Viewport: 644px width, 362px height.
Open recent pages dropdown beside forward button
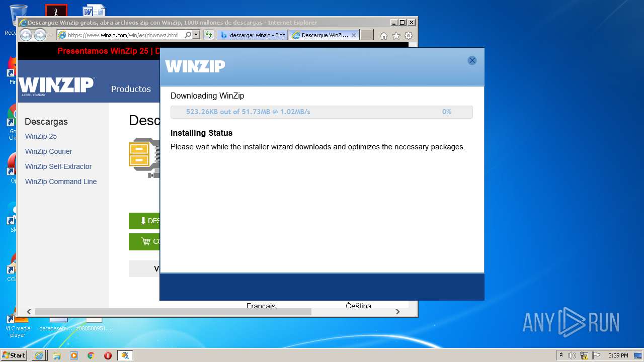point(51,35)
